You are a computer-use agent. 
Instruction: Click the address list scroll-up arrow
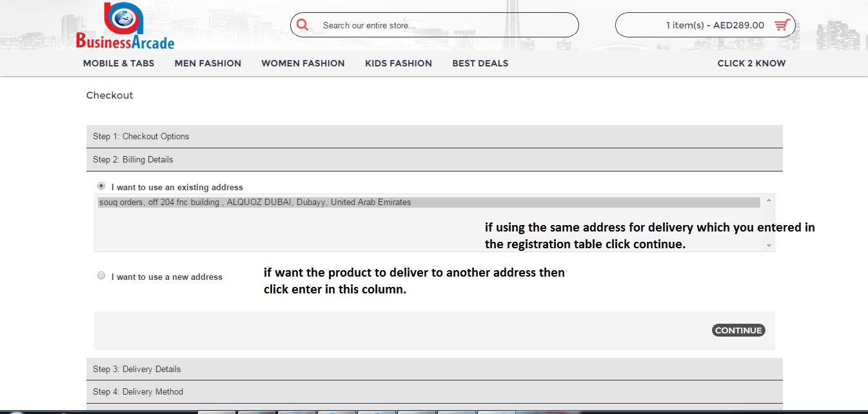pyautogui.click(x=768, y=201)
